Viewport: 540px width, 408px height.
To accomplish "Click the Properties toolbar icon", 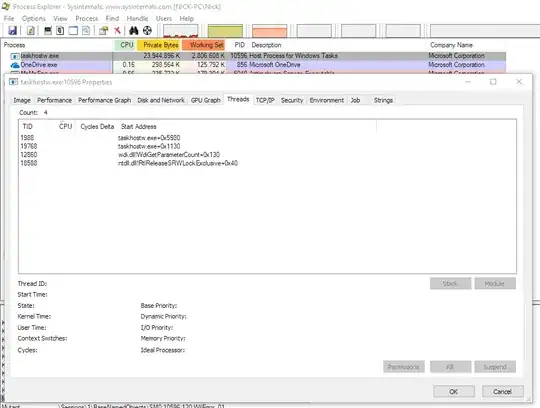I will point(103,31).
